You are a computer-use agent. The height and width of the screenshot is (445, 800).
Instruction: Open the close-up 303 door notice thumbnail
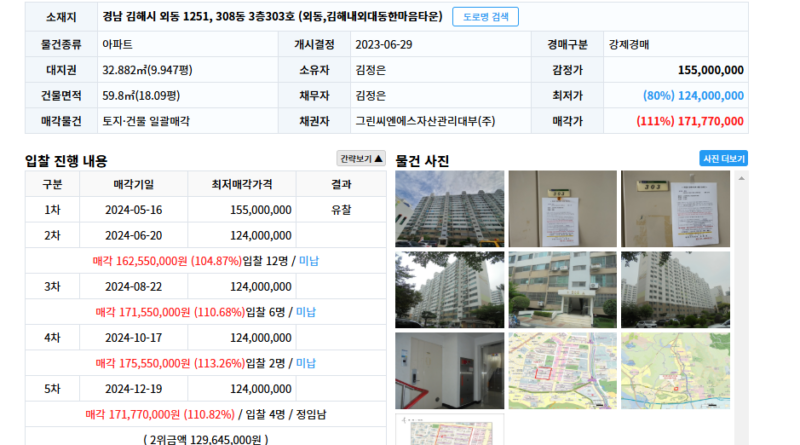click(676, 209)
